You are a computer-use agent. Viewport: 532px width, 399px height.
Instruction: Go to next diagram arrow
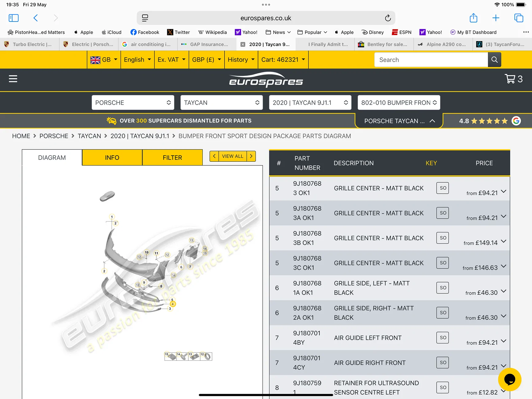pos(251,156)
